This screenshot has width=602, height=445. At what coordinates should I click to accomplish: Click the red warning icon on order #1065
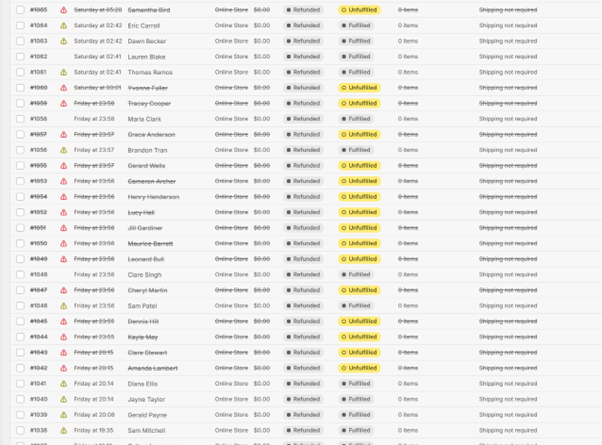tap(64, 10)
